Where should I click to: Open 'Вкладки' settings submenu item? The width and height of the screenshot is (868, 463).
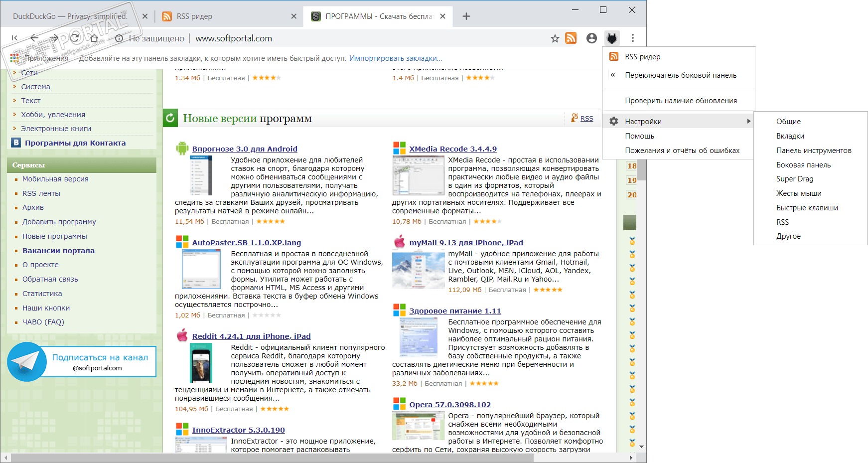[811, 136]
